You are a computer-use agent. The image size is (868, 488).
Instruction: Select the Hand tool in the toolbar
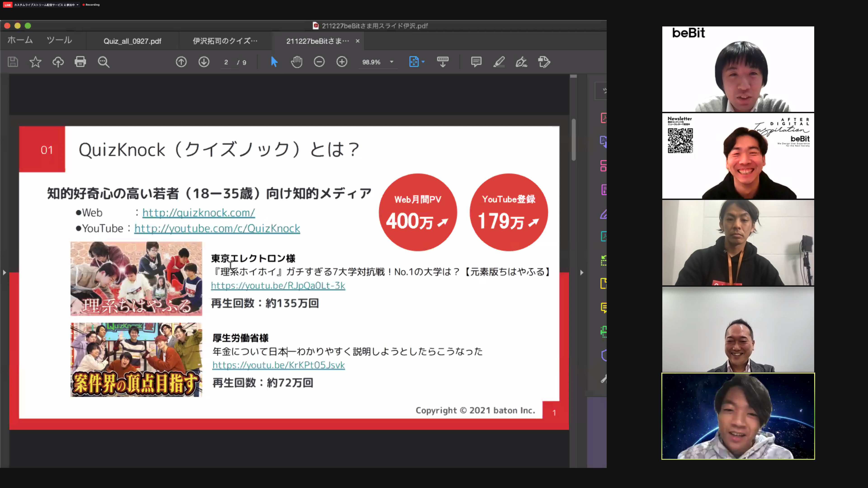(297, 62)
